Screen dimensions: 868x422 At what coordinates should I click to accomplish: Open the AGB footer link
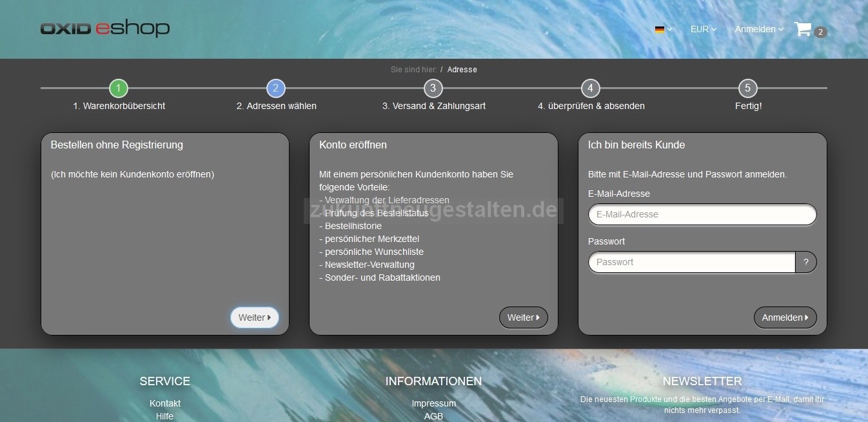click(433, 416)
